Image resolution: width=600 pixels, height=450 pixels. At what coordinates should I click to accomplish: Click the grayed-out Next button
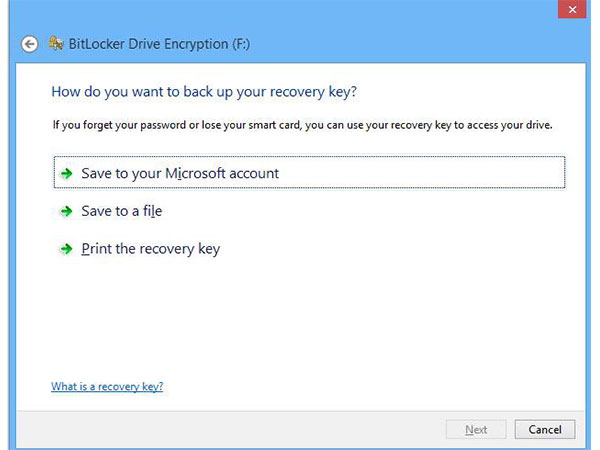(x=476, y=430)
